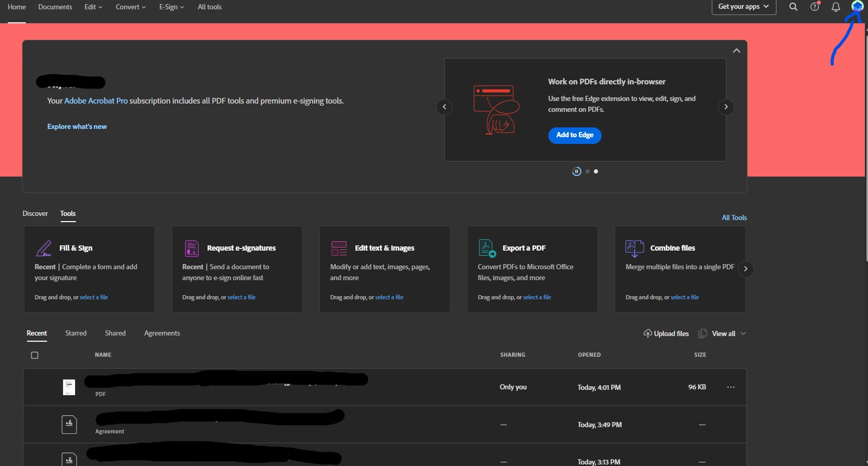
Task: Click the Combine files icon
Action: tap(635, 249)
